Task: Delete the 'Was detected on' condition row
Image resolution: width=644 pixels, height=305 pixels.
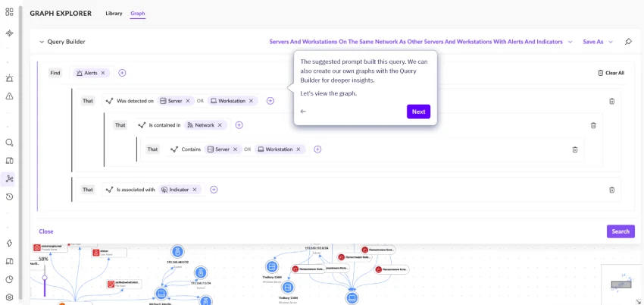Action: point(611,101)
